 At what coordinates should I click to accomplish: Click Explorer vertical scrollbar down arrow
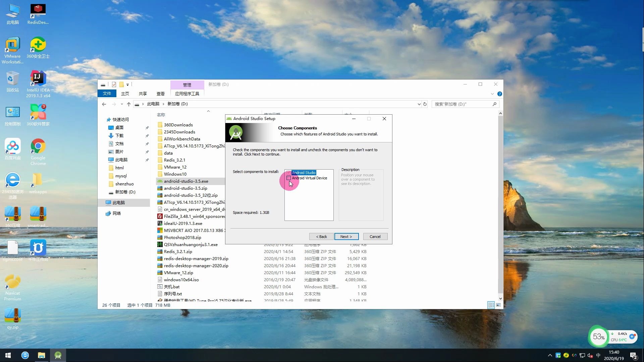tap(500, 299)
